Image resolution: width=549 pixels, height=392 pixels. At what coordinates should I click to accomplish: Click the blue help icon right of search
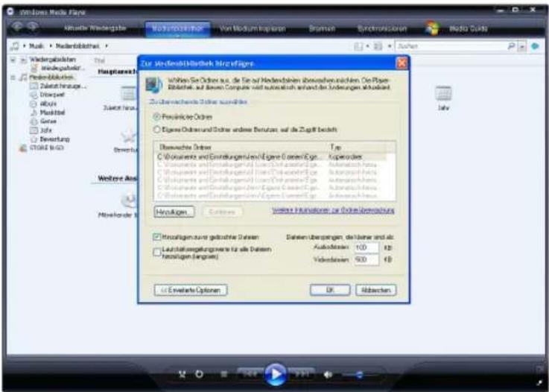pyautogui.click(x=535, y=46)
